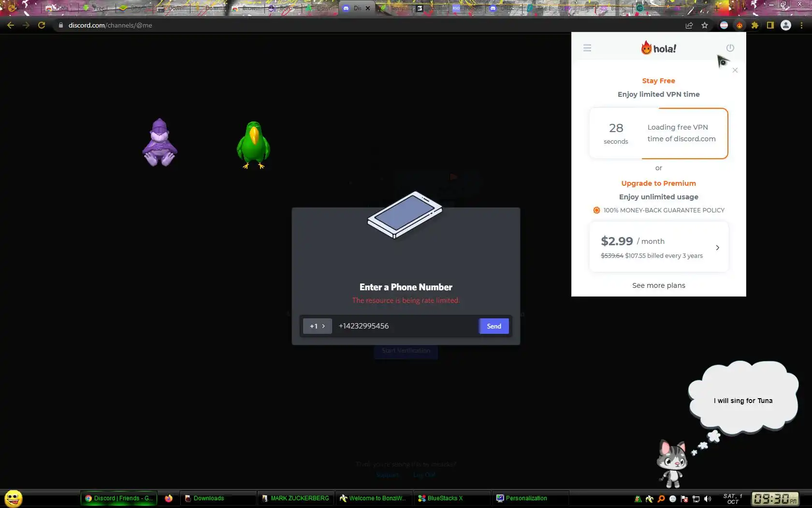812x508 pixels.
Task: Click the green parrot character
Action: coord(253,145)
